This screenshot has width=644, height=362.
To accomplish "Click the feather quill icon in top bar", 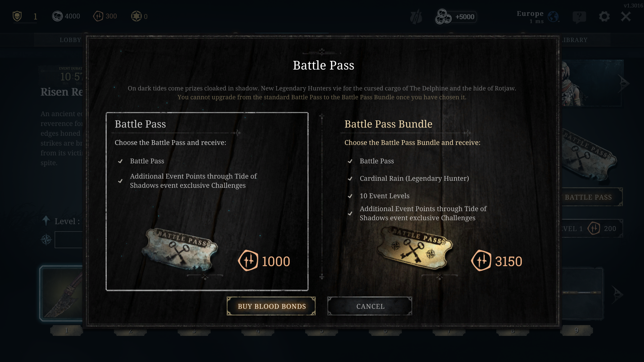I will point(416,17).
